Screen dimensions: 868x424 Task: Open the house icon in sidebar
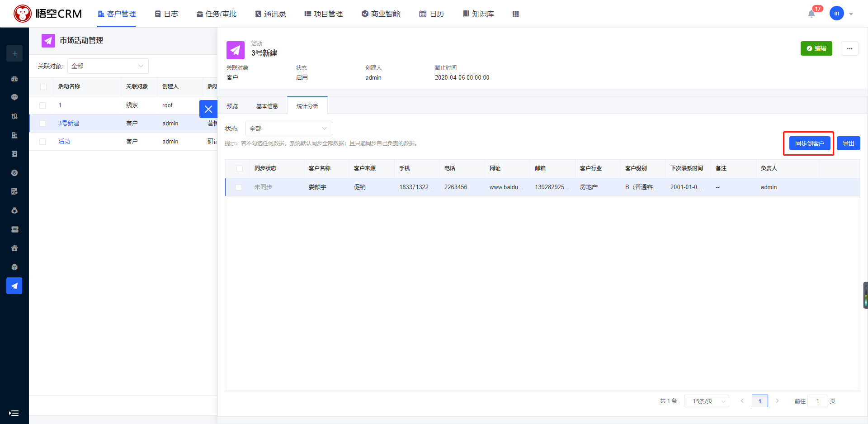[x=14, y=248]
